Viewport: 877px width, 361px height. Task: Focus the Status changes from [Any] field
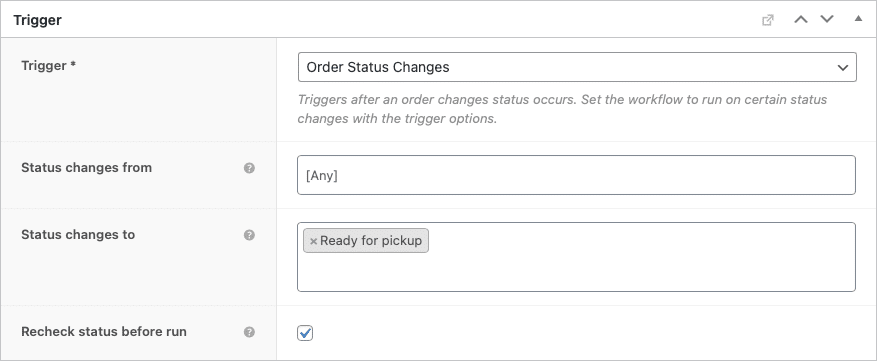tap(576, 175)
